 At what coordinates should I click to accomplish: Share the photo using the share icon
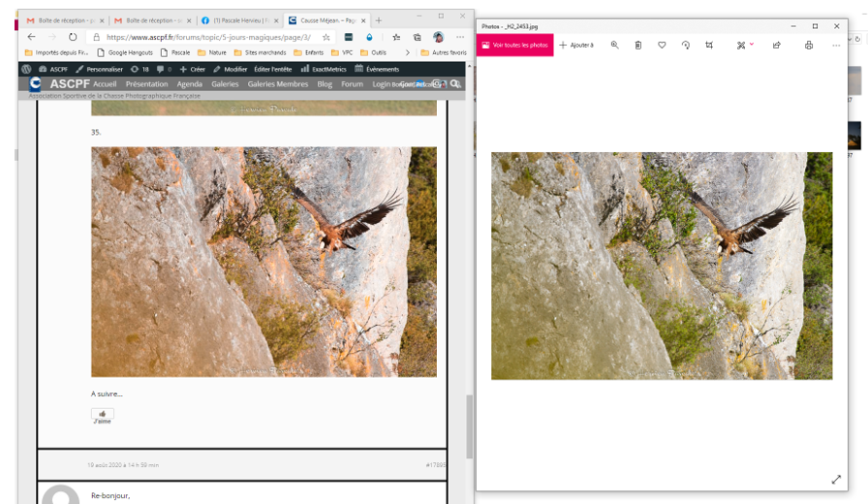[x=776, y=45]
